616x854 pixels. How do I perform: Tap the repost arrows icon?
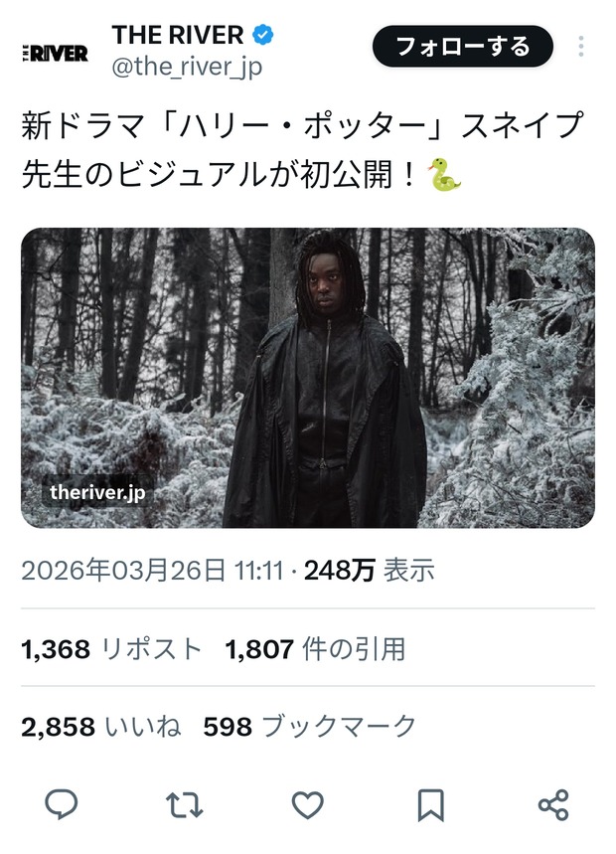tap(185, 805)
